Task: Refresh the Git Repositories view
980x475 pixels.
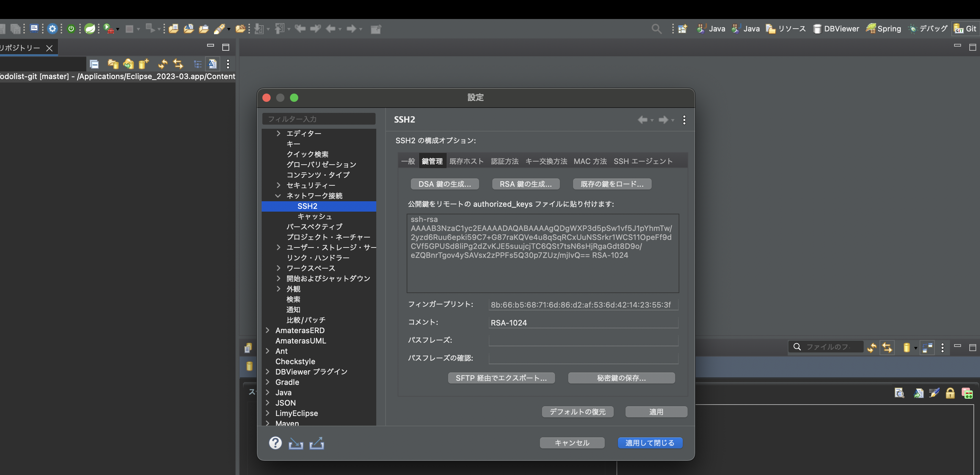Action: 163,64
